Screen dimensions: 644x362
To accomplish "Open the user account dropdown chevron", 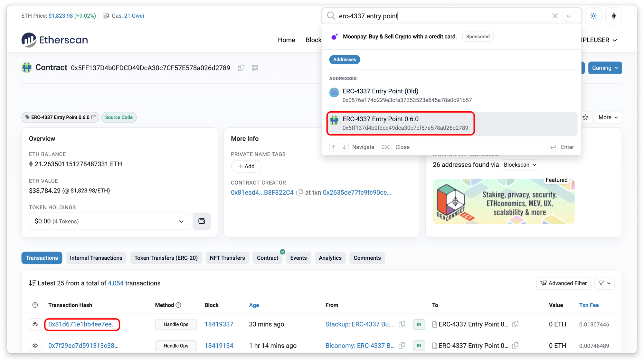I will pos(615,40).
